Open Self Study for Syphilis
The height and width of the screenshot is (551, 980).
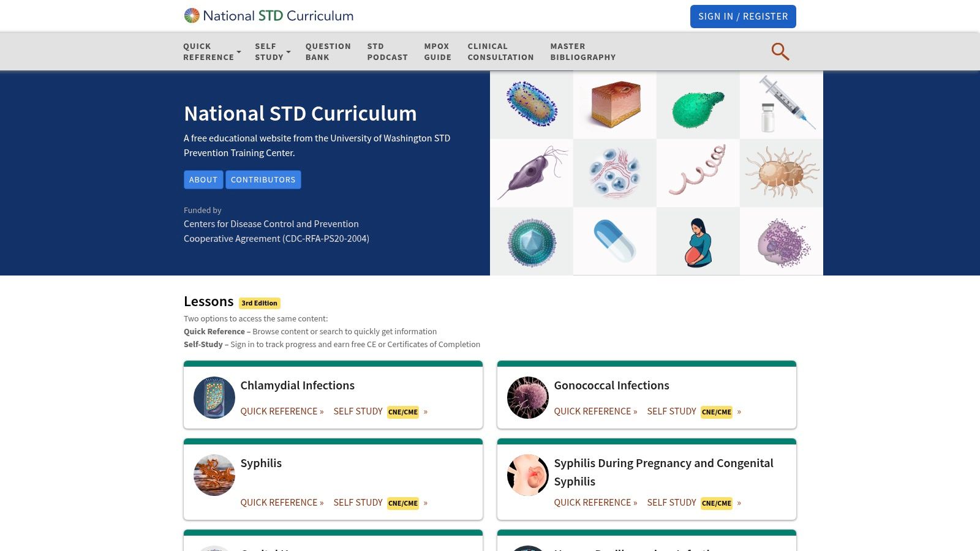tap(380, 503)
